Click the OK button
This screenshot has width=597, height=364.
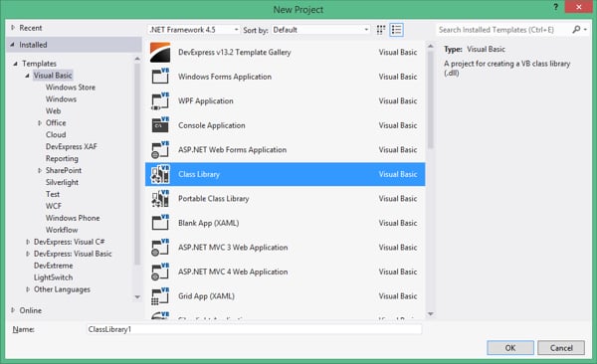[x=510, y=348]
